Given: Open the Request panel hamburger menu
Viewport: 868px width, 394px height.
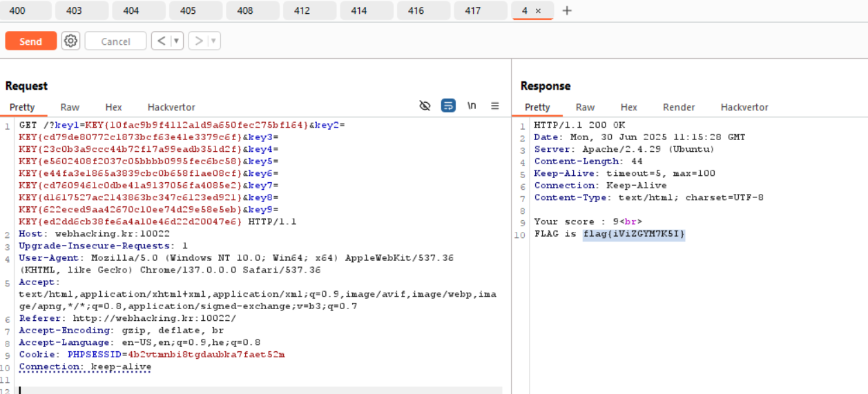Looking at the screenshot, I should (x=495, y=106).
